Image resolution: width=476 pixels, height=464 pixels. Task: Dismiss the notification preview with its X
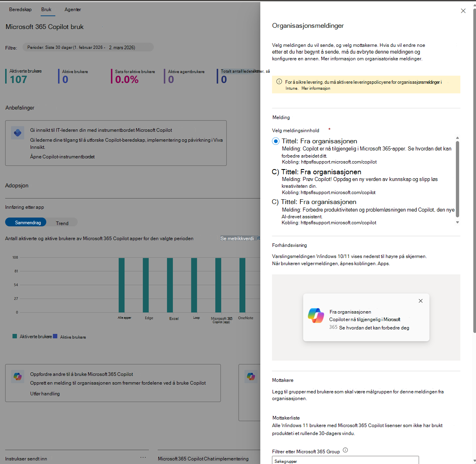pyautogui.click(x=420, y=301)
